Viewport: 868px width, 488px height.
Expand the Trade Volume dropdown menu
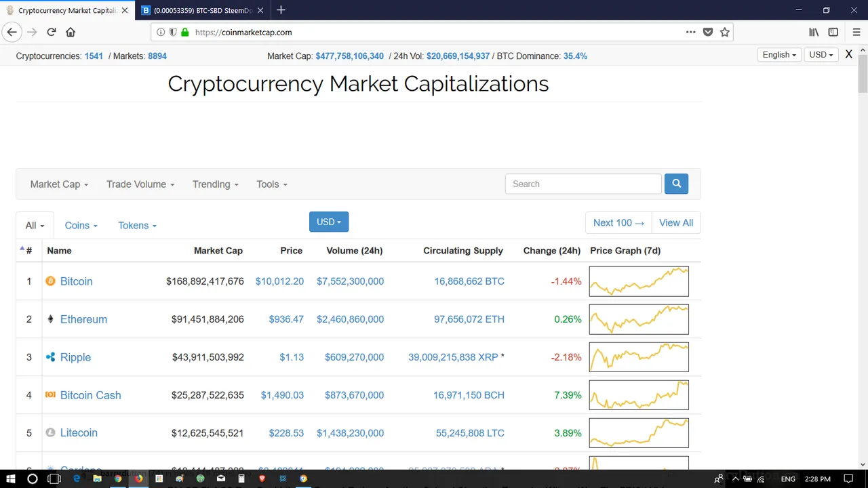(x=140, y=184)
